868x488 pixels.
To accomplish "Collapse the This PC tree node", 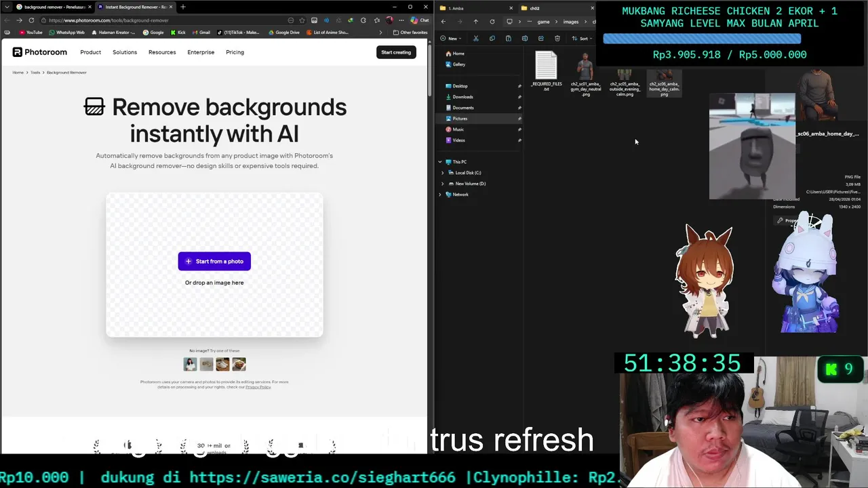I will click(440, 162).
